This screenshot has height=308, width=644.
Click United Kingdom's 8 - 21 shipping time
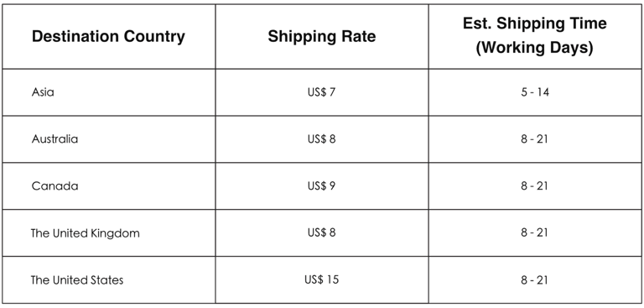click(x=535, y=232)
